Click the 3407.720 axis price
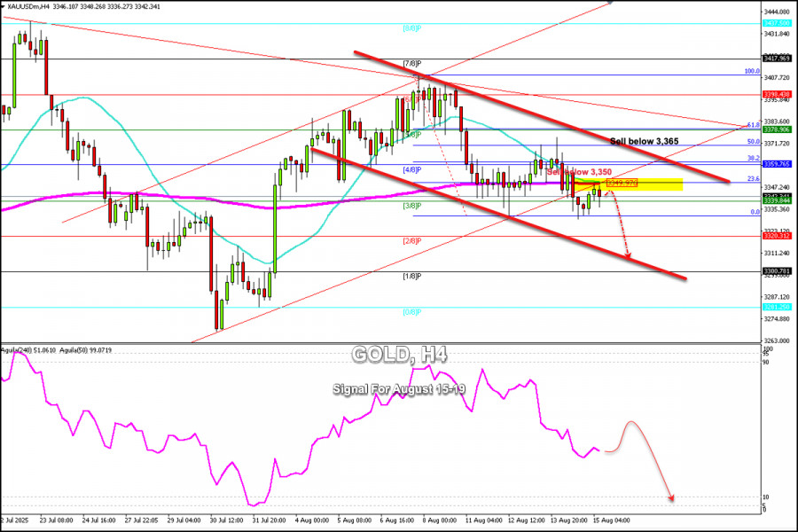 click(x=777, y=78)
